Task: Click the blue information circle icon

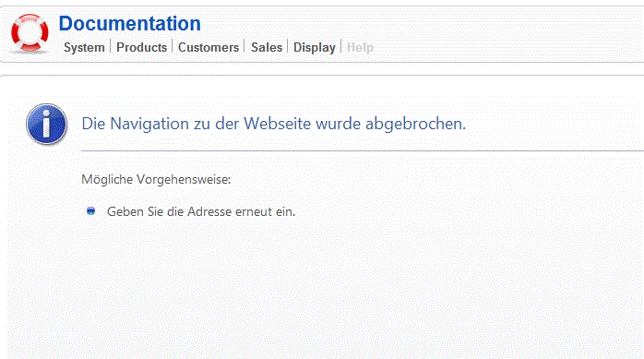Action: (46, 125)
